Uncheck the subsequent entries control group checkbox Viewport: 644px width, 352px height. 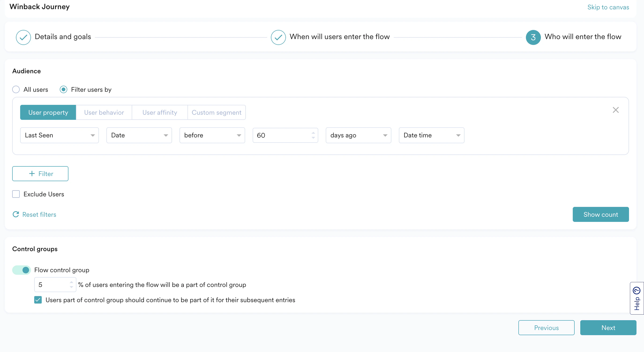[38, 300]
